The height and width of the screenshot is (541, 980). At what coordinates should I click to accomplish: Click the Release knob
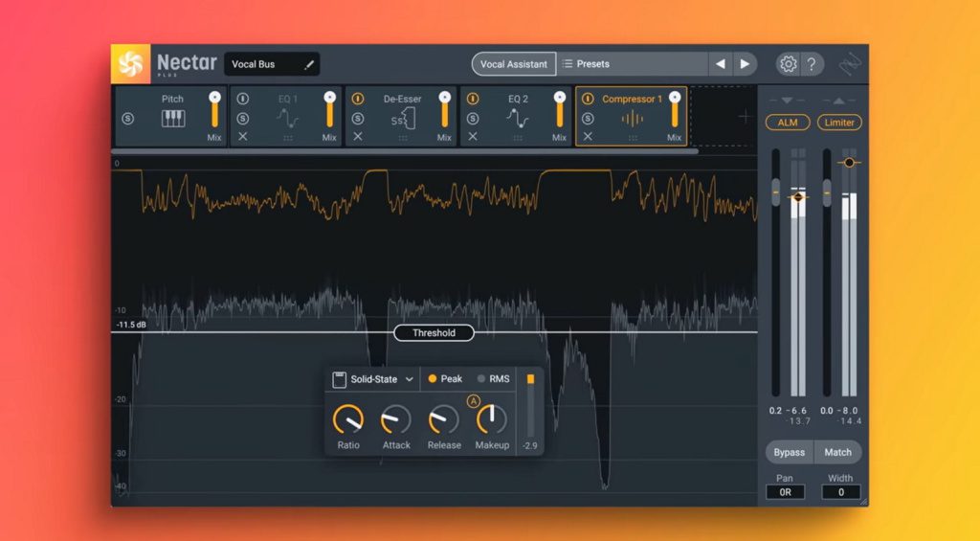tap(444, 419)
